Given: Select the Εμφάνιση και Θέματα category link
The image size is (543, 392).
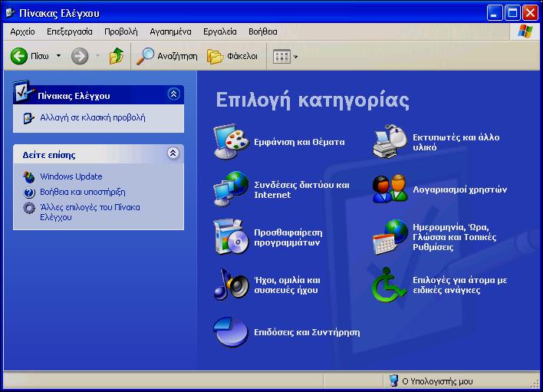Looking at the screenshot, I should 299,142.
